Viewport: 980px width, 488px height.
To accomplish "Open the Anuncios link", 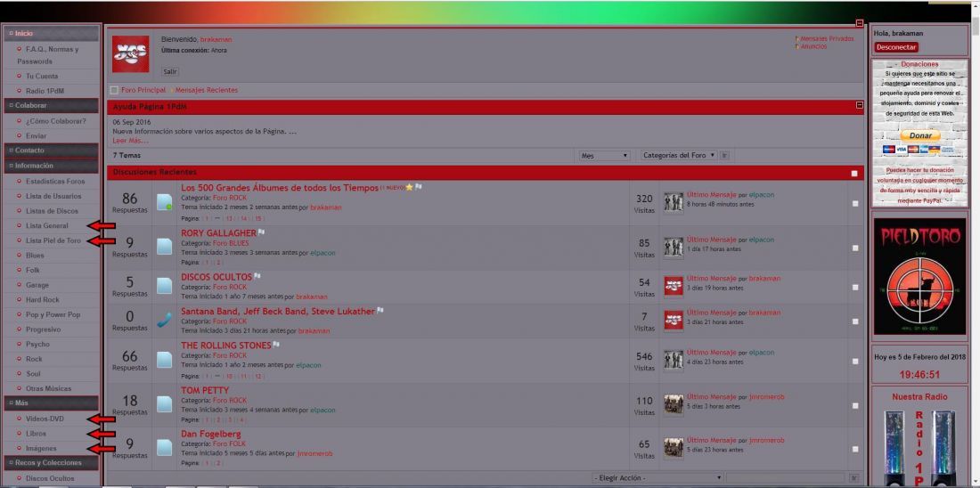I will pyautogui.click(x=813, y=46).
